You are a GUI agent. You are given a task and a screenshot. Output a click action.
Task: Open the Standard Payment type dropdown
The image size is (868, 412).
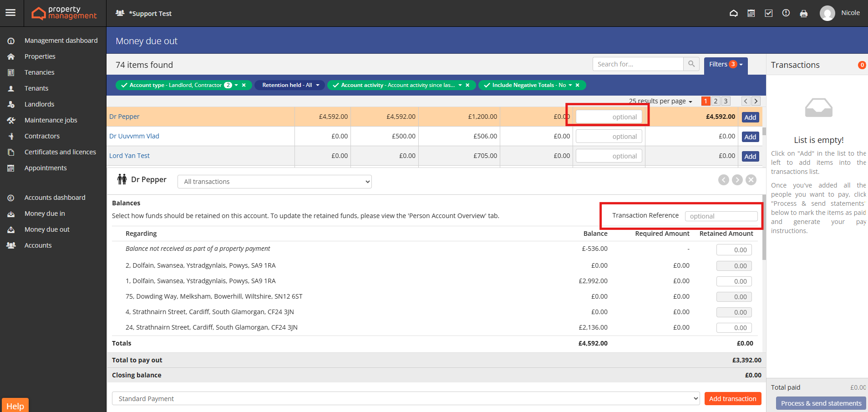(x=406, y=398)
